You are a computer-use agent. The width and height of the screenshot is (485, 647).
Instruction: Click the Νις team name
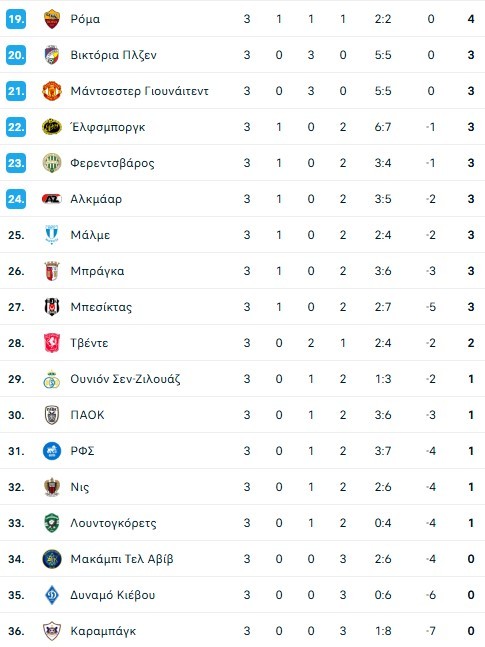[x=80, y=487]
